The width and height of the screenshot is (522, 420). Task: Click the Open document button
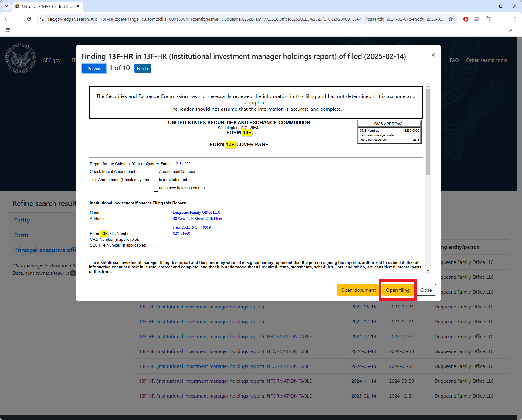(358, 290)
